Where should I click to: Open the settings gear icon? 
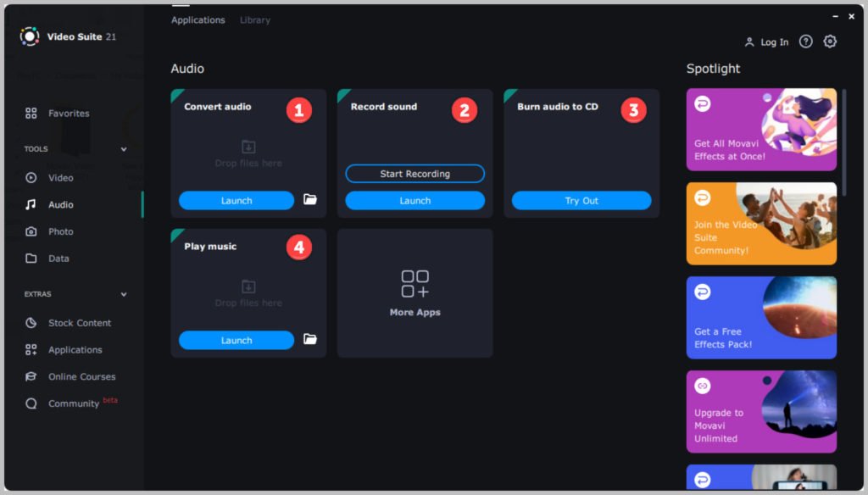(x=830, y=42)
